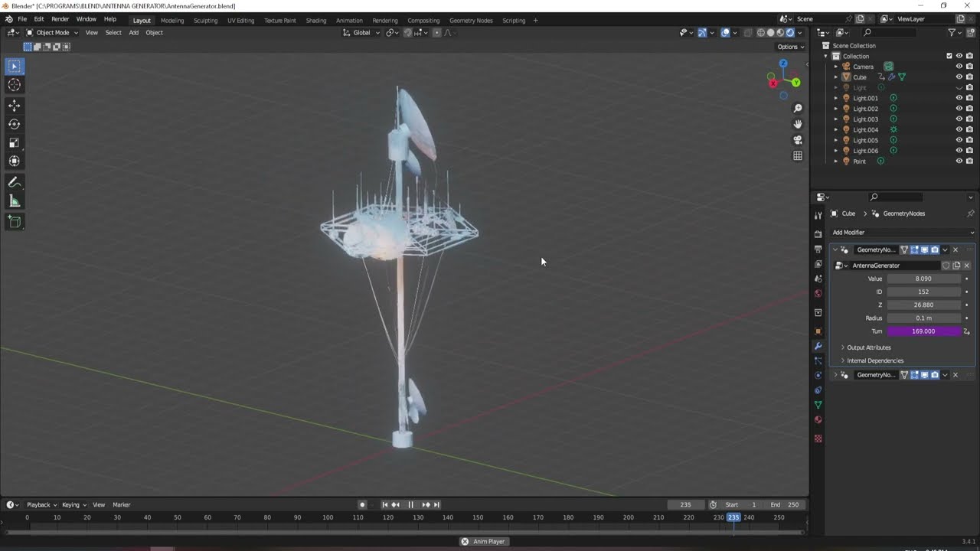Activate the Scale tool
The image size is (980, 551).
coord(15,142)
